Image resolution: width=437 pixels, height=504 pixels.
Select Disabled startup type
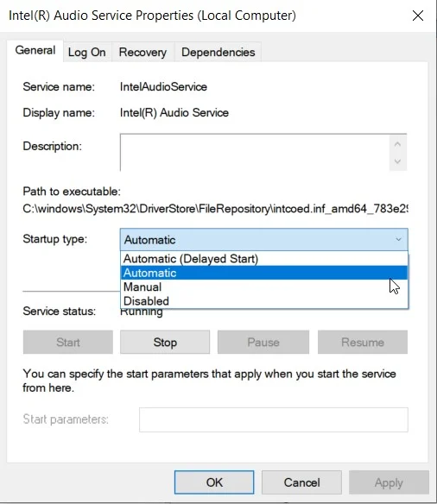point(264,301)
